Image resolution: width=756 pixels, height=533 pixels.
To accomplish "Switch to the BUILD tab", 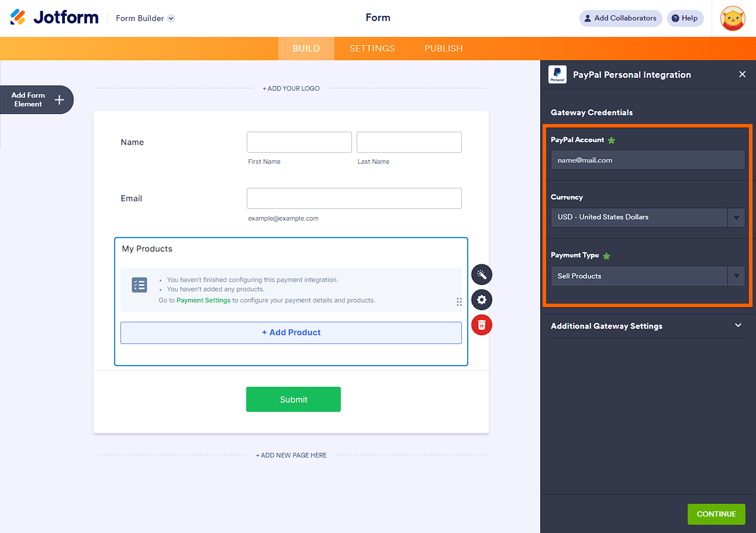I will coord(306,49).
